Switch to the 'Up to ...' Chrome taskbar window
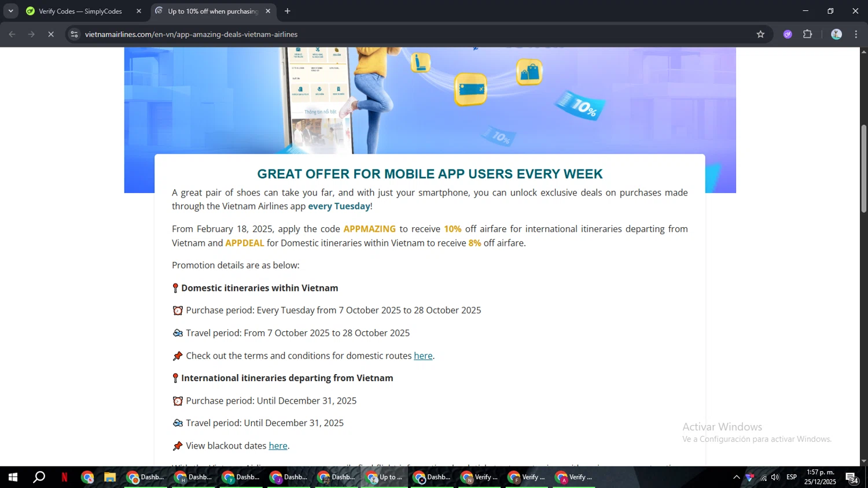 (x=384, y=477)
